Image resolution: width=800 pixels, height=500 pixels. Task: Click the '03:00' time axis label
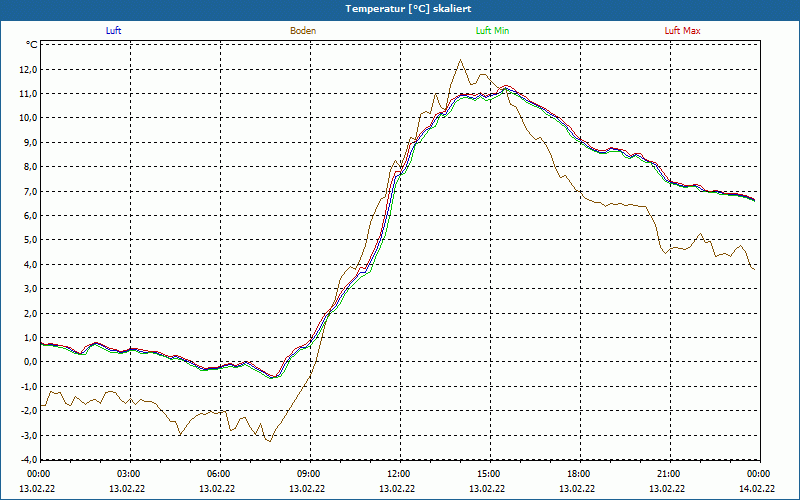131,474
